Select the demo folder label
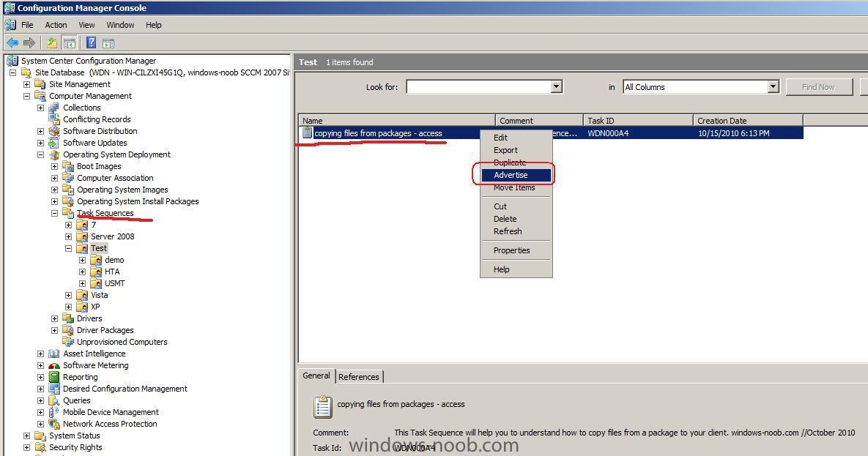This screenshot has height=456, width=868. (x=114, y=260)
